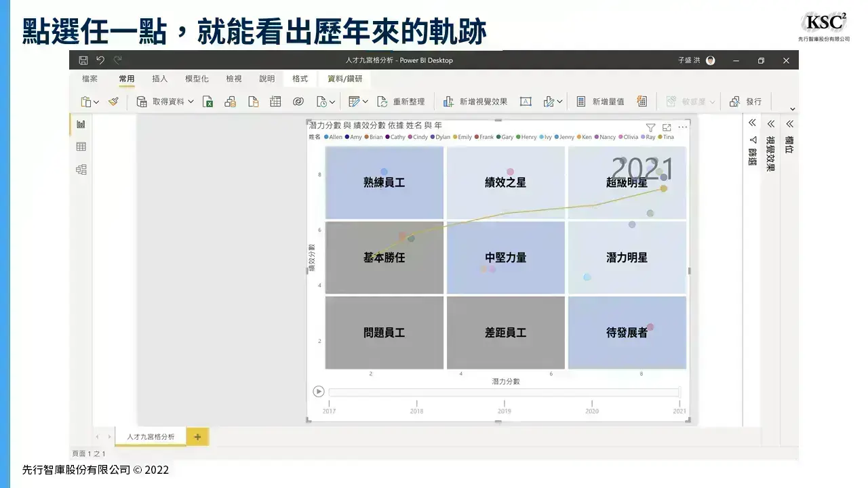
Task: Click the Redo arrow in the title bar
Action: [x=118, y=60]
